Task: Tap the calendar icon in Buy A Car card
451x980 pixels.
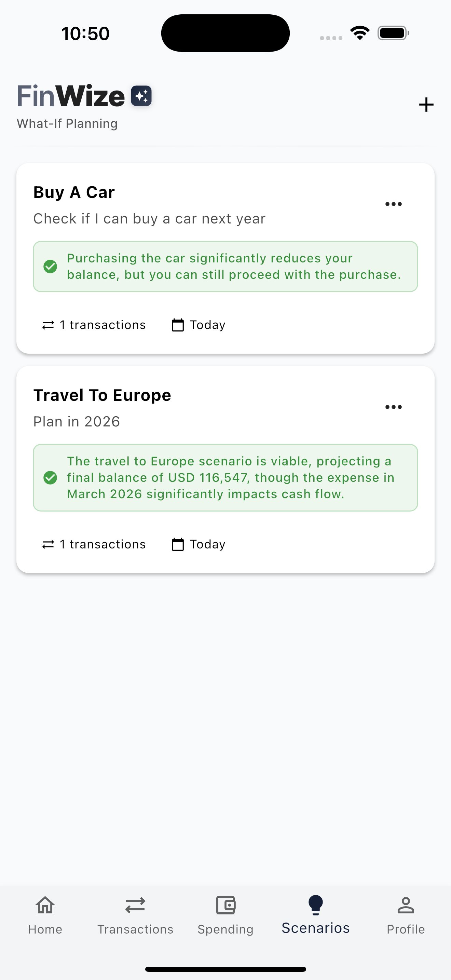Action: pyautogui.click(x=178, y=325)
